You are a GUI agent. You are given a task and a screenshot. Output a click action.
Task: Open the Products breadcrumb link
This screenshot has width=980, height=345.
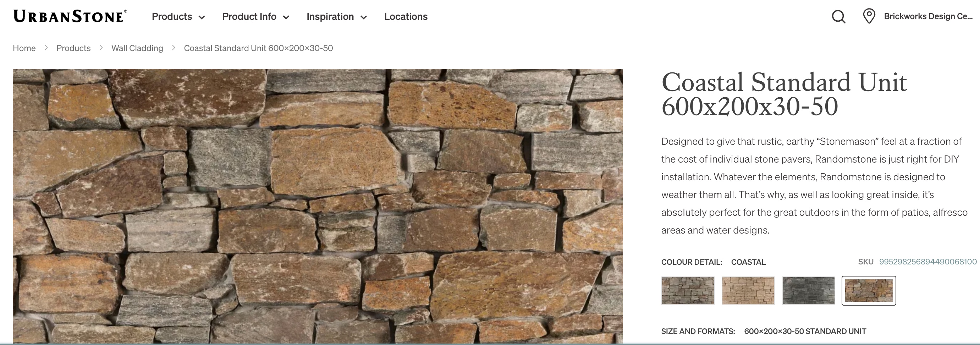73,48
